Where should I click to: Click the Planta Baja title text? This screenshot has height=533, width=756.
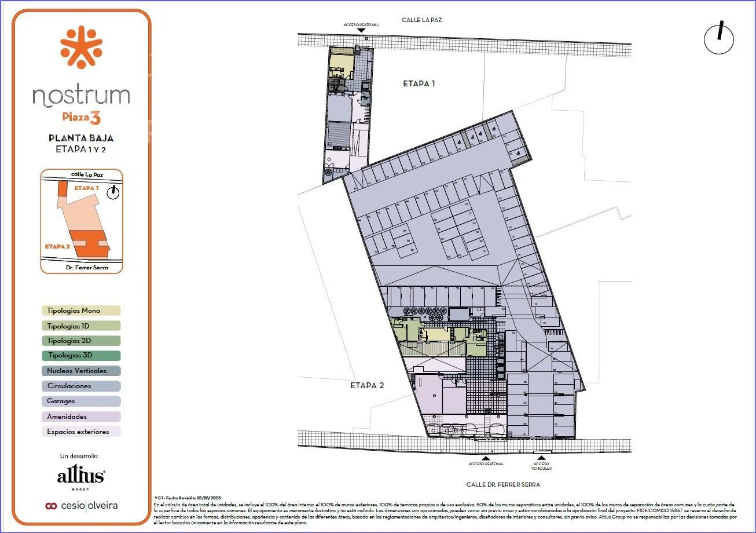[x=81, y=138]
